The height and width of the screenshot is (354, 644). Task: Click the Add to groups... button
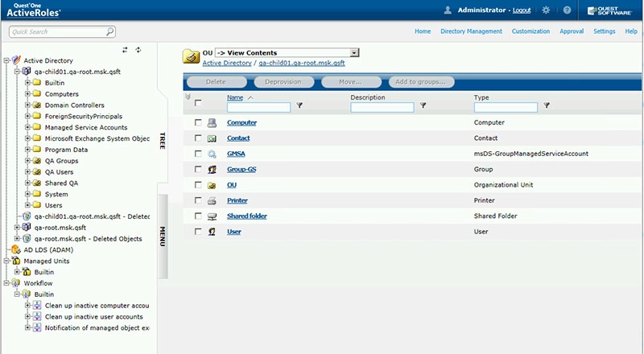(421, 82)
